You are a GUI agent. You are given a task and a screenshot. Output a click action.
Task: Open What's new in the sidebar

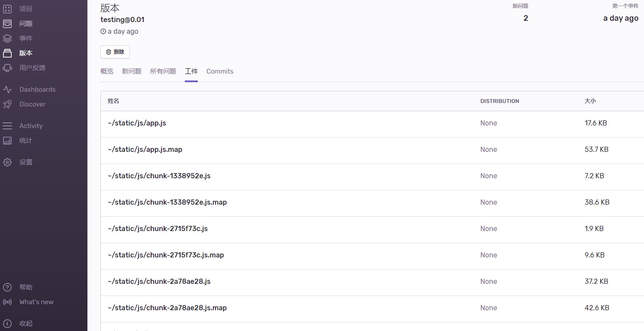(x=36, y=302)
